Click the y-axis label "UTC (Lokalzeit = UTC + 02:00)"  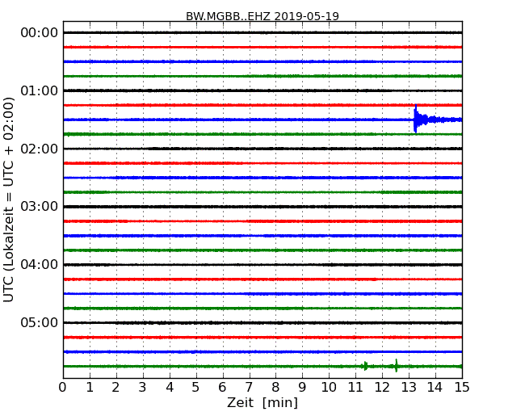coord(9,199)
